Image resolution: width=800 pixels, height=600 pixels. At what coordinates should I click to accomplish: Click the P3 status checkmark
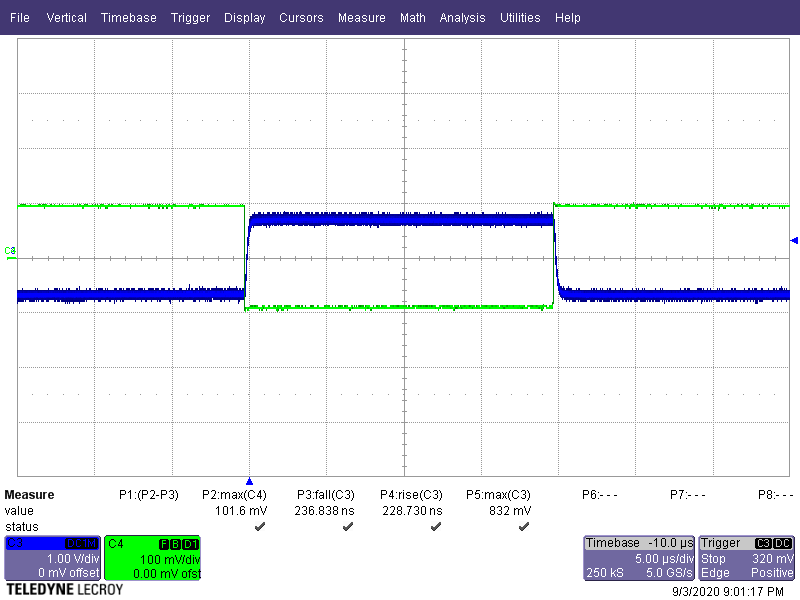[348, 527]
